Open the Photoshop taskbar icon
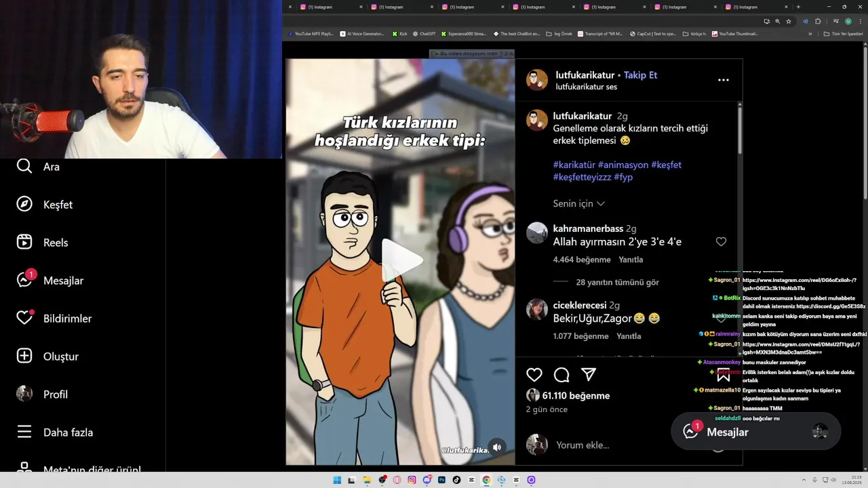 pos(441,480)
